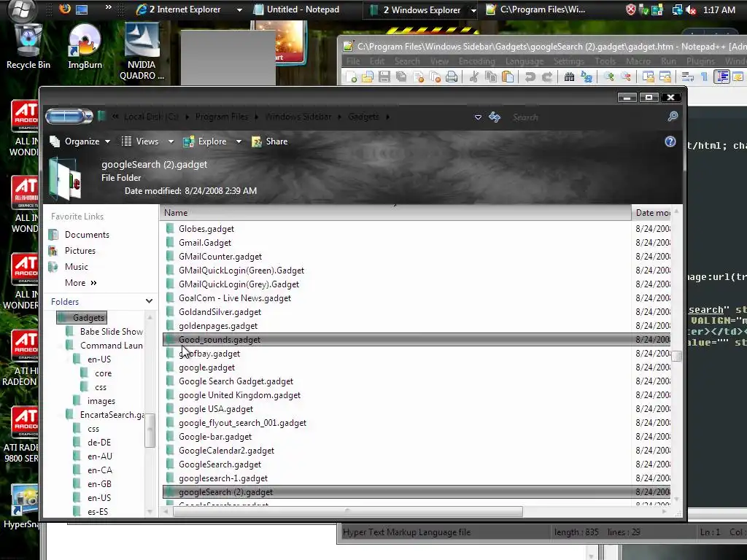
Task: Click volume muted tray icon
Action: pos(691,10)
